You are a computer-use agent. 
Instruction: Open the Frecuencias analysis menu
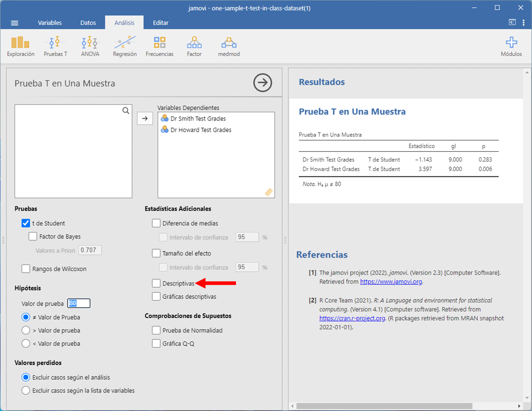click(159, 47)
